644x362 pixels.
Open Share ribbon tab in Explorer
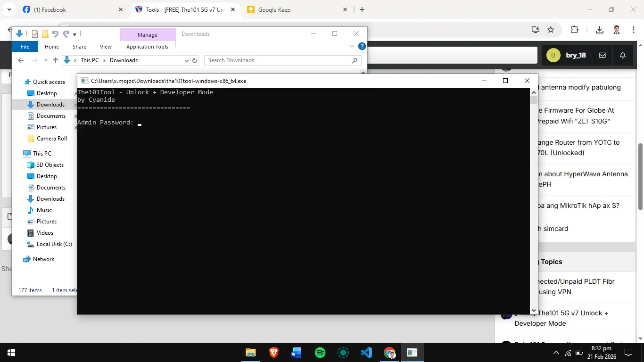79,47
